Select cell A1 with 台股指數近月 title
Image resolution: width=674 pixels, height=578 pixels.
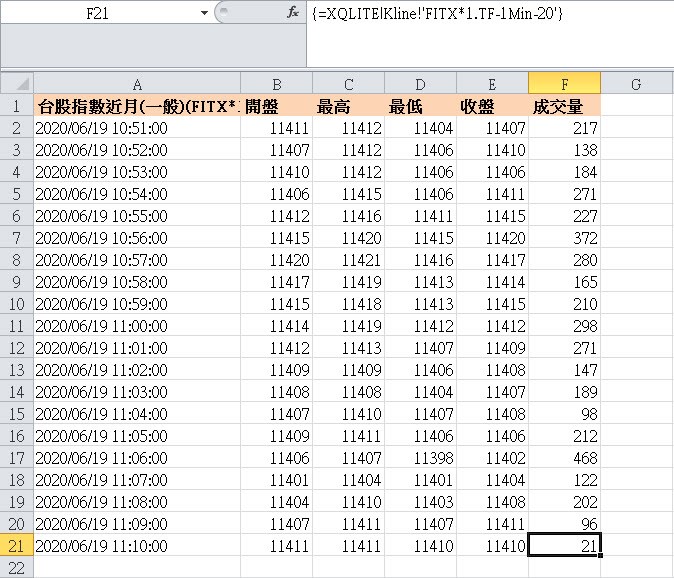[x=136, y=106]
